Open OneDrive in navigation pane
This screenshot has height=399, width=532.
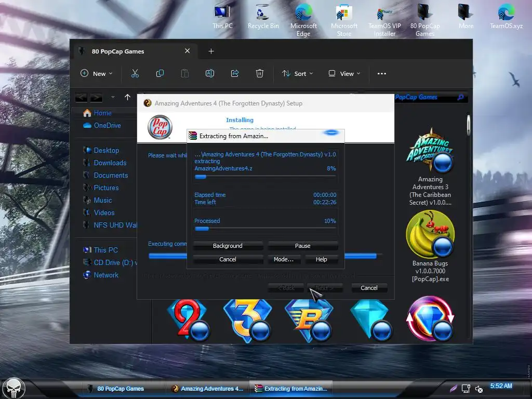(x=107, y=126)
